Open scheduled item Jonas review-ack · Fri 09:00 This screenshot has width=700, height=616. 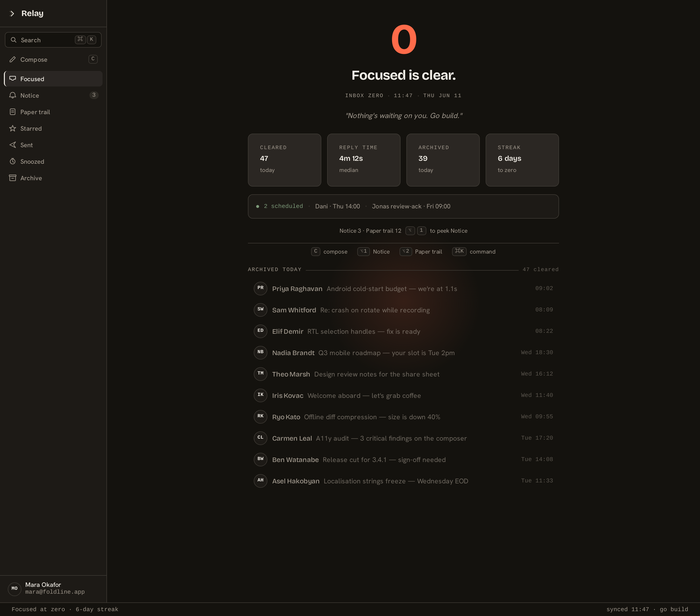[x=411, y=206]
